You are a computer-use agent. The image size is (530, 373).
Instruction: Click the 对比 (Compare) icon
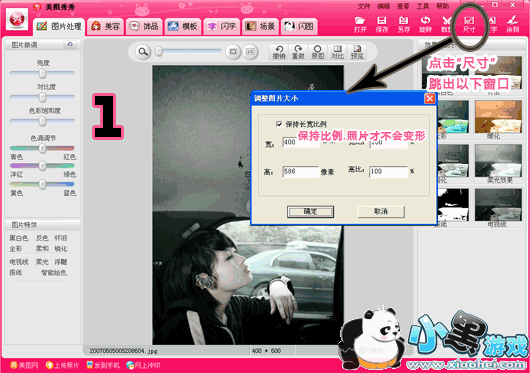pos(337,52)
